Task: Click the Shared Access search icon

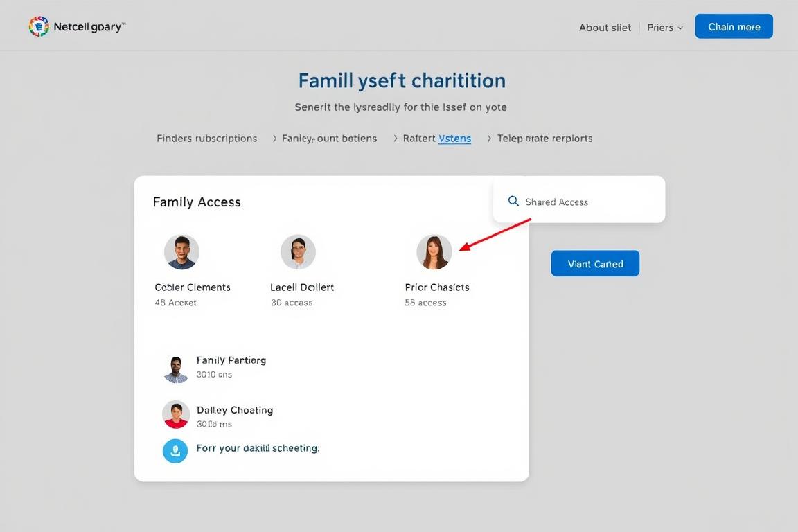Action: click(513, 201)
